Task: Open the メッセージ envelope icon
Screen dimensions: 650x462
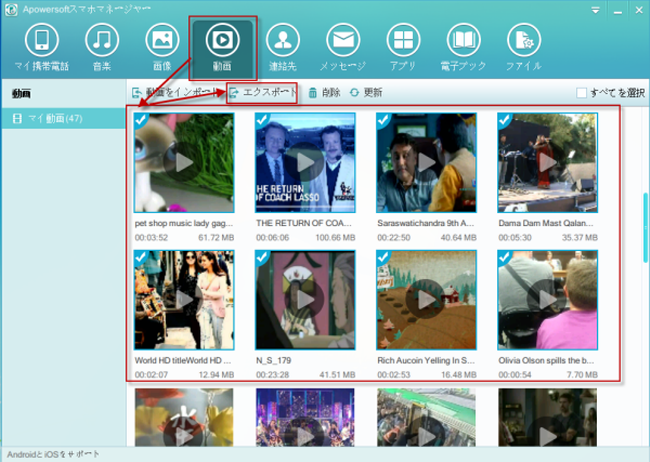Action: 343,40
